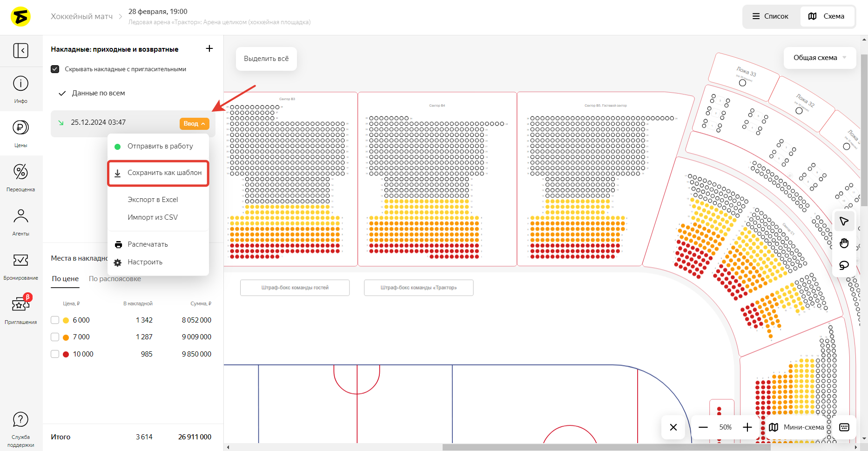Open the Инфо section
868x451 pixels.
[20, 89]
